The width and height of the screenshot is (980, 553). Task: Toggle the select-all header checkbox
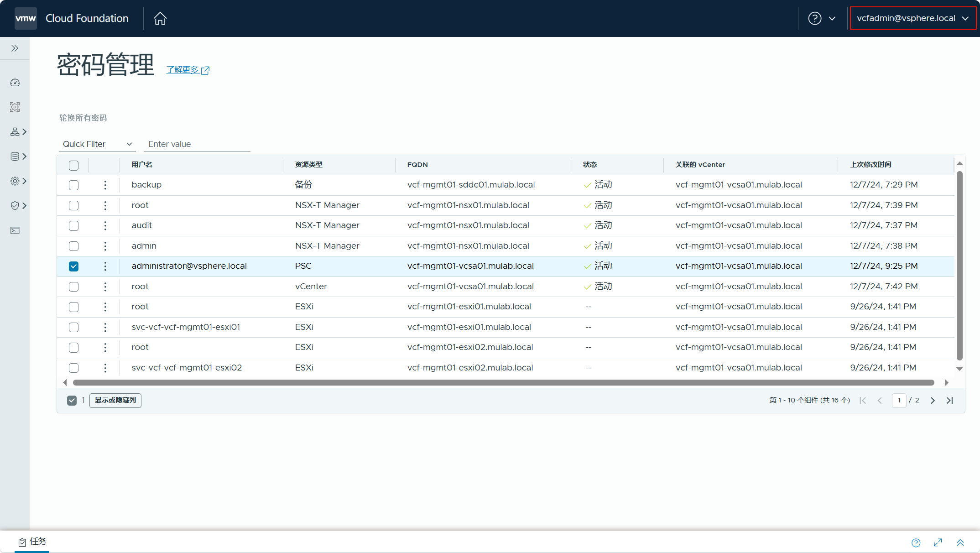click(x=73, y=165)
